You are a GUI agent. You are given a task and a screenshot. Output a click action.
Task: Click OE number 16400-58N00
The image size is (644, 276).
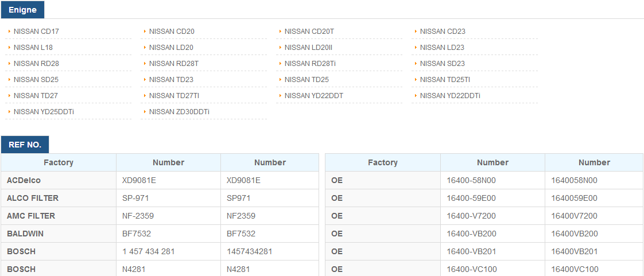(x=493, y=180)
